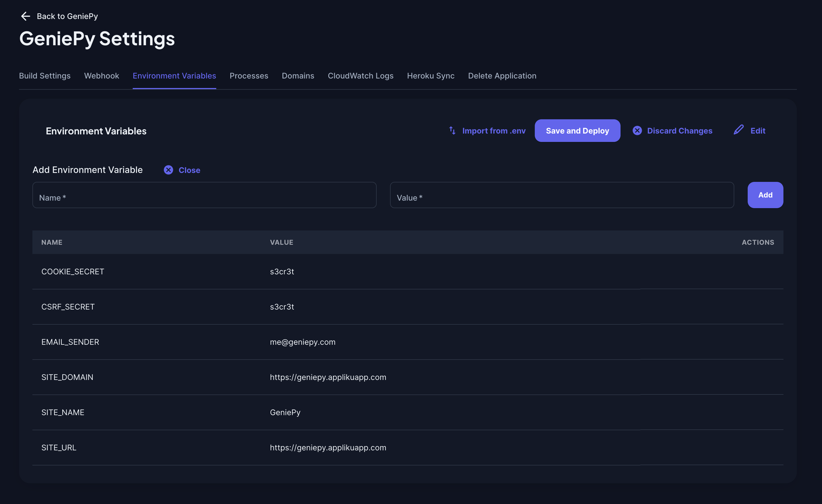Click the SITE_URL URL value

[328, 448]
